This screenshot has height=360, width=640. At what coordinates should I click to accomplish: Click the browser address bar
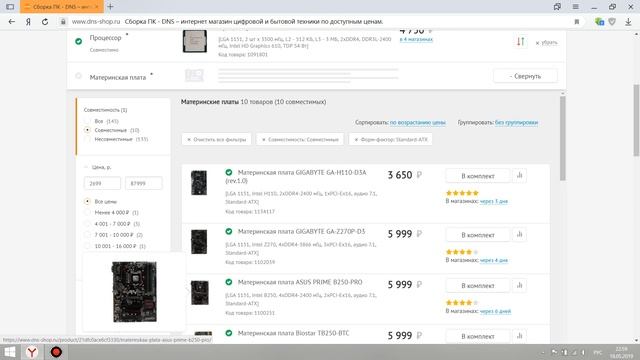[318, 22]
